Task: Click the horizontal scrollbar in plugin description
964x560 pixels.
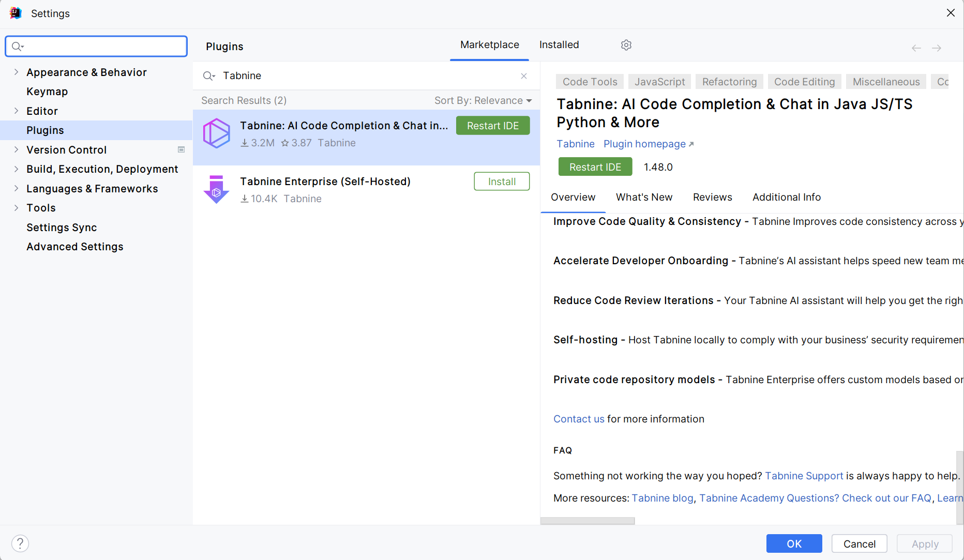Action: pos(588,521)
